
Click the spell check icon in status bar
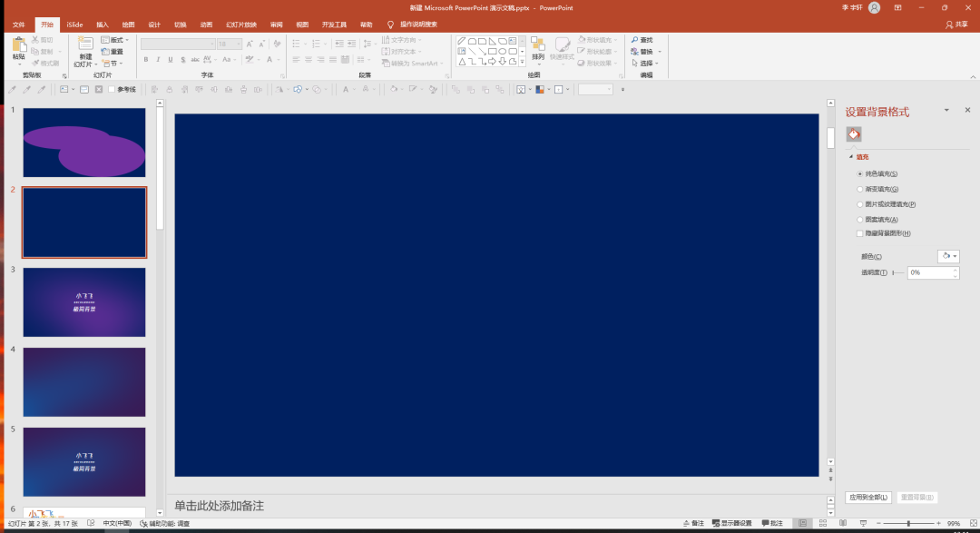[x=92, y=523]
